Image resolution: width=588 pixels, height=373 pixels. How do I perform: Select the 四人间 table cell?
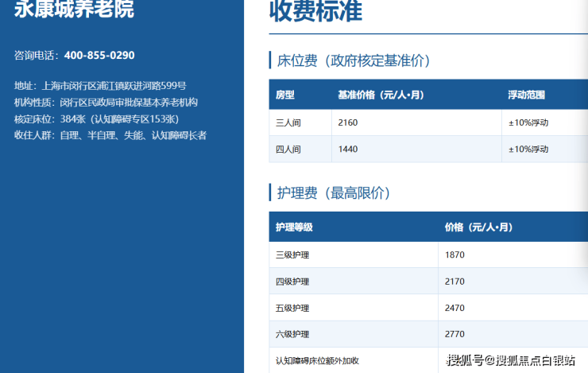(288, 150)
